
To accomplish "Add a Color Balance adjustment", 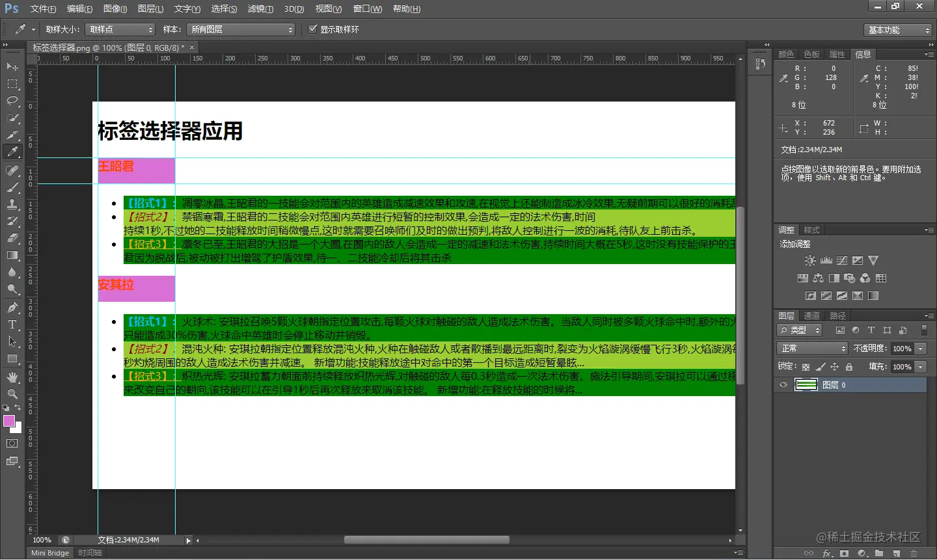I will (819, 278).
